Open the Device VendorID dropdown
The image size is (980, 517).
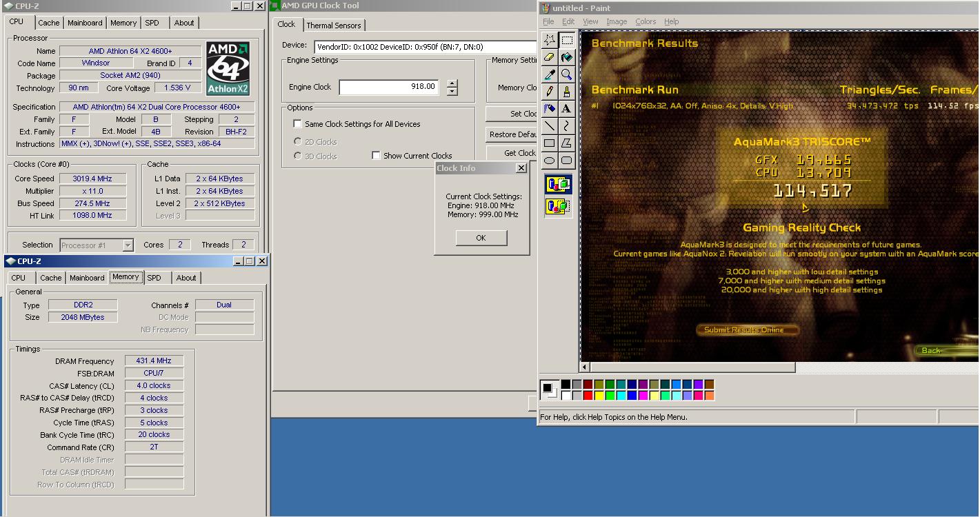pos(425,47)
